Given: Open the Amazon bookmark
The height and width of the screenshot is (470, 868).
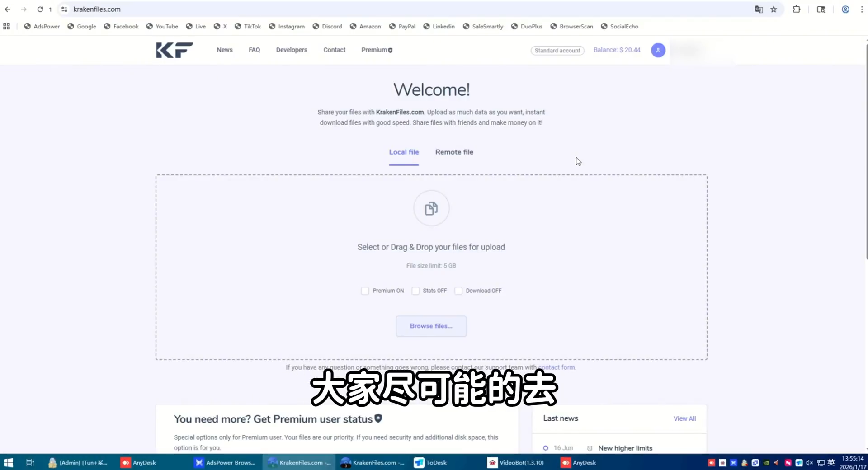Looking at the screenshot, I should 365,26.
